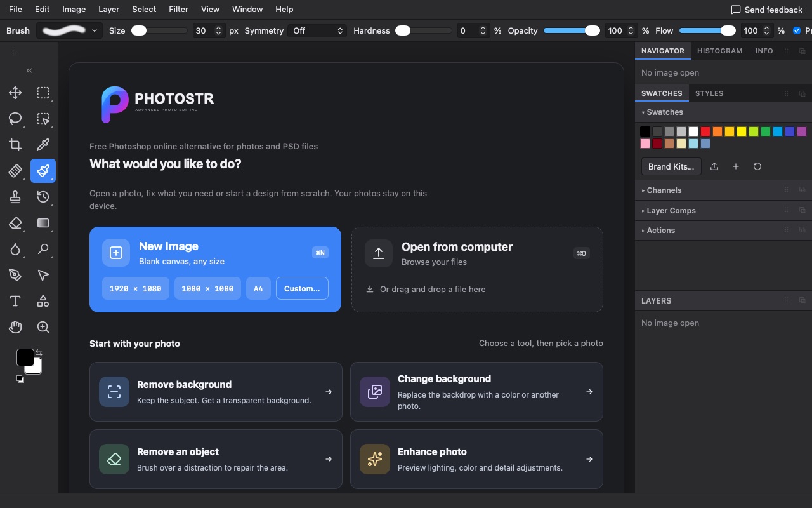812x508 pixels.
Task: Select the Zoom tool
Action: (43, 327)
